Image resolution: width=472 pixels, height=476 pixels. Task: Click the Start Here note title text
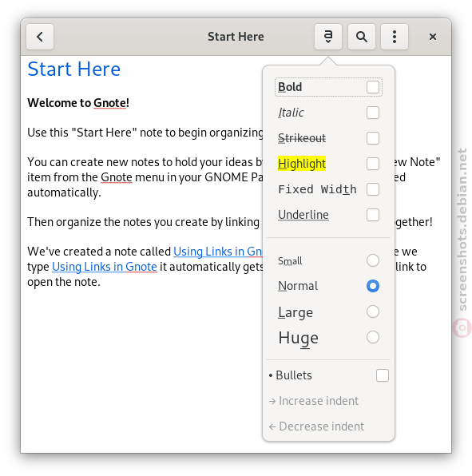tap(73, 69)
